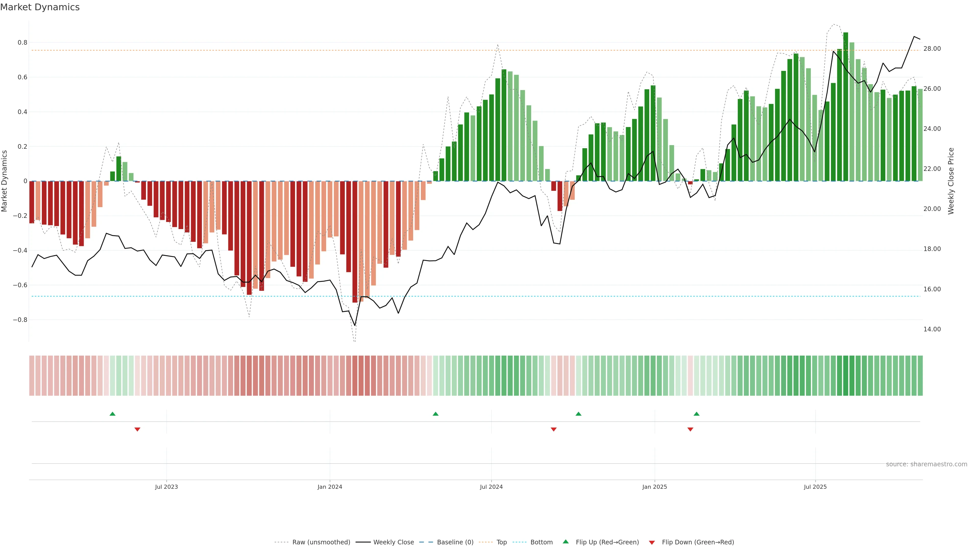Click the source: sharemaestro.com text
980x551 pixels.
pyautogui.click(x=926, y=464)
